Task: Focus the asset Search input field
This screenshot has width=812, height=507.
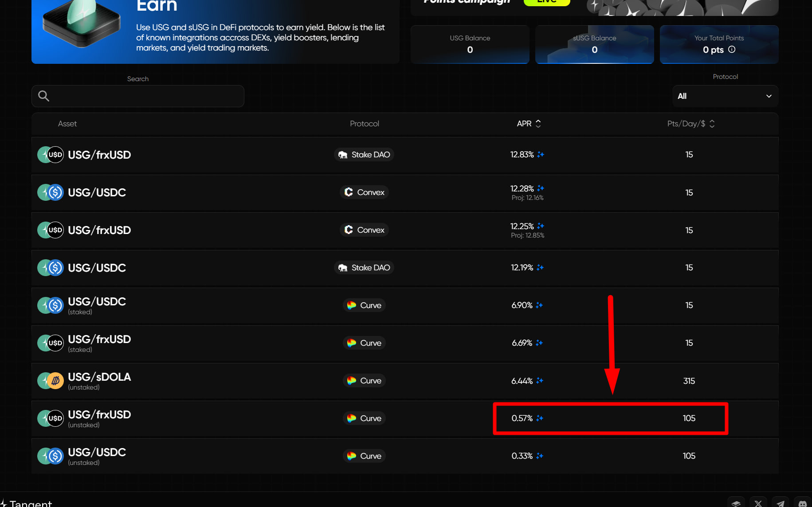Action: (x=138, y=96)
